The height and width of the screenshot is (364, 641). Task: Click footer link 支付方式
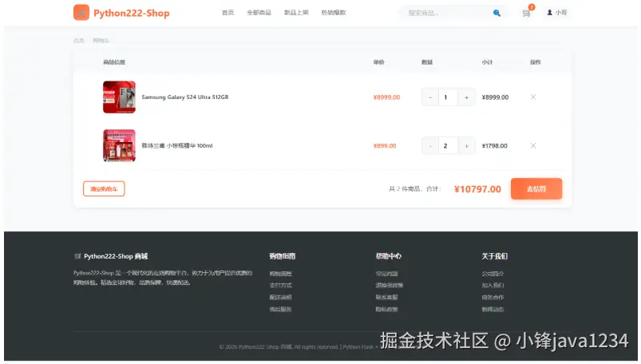280,285
